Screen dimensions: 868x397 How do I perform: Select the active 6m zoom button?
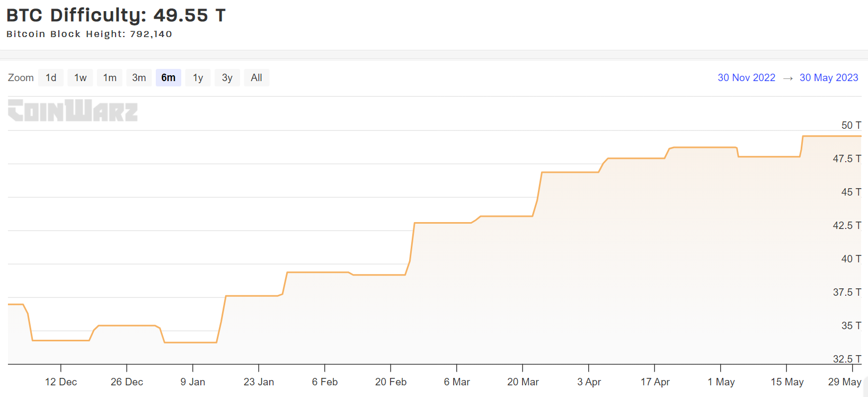click(169, 78)
